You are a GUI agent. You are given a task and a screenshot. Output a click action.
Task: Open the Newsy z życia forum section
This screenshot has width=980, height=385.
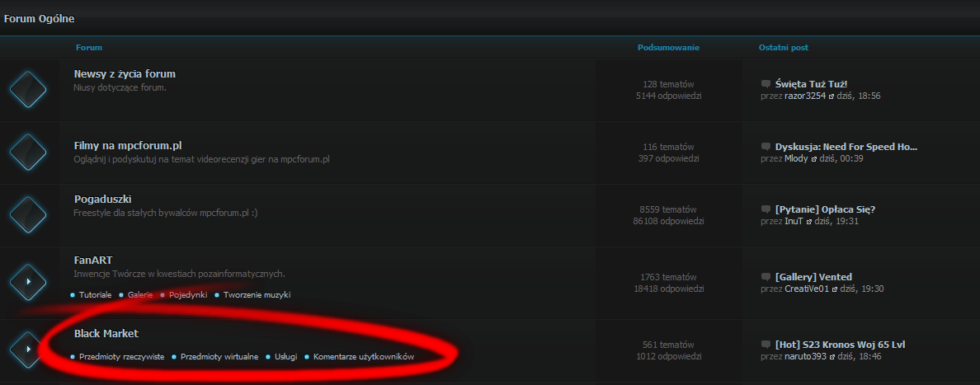(x=125, y=73)
